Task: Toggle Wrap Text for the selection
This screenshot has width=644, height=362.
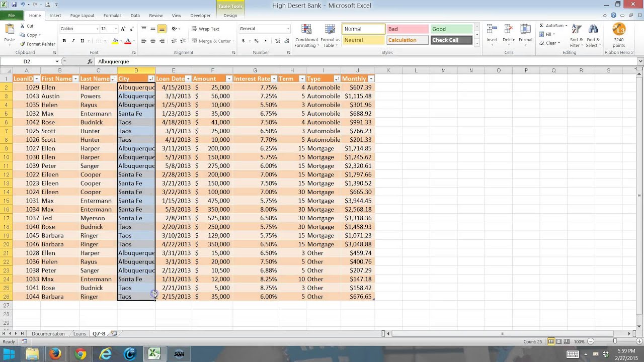Action: (205, 29)
